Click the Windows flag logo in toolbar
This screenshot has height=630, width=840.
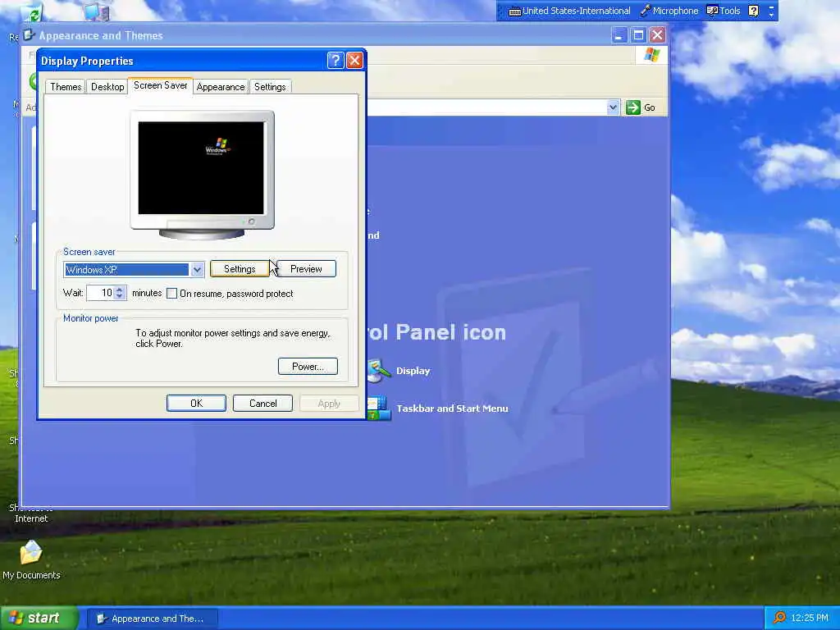tap(651, 55)
